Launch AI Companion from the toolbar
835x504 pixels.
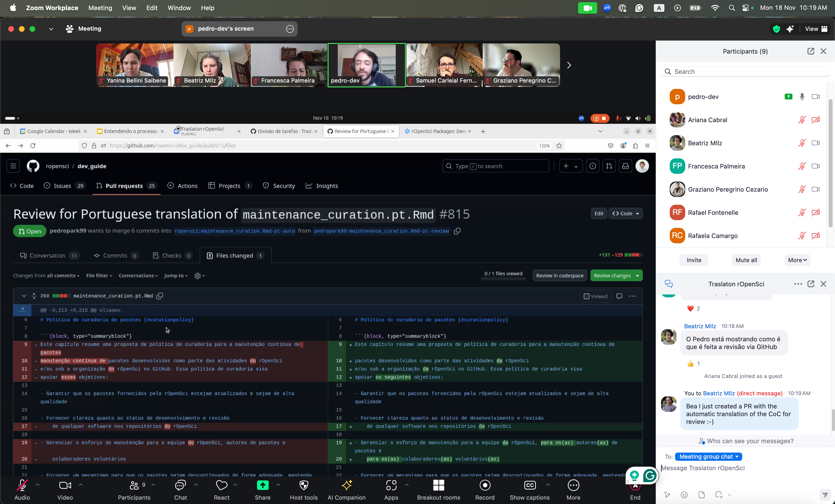(x=346, y=490)
